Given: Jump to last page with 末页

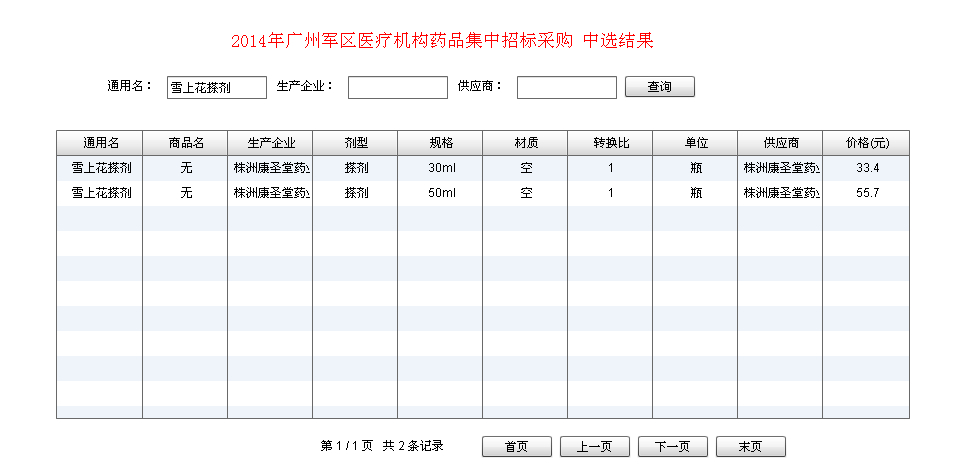Looking at the screenshot, I should 749,447.
